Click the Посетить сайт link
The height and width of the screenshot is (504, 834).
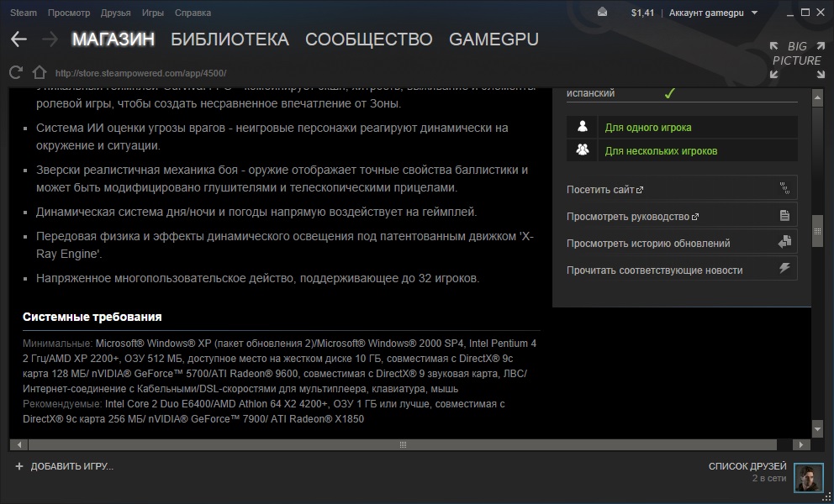[604, 189]
